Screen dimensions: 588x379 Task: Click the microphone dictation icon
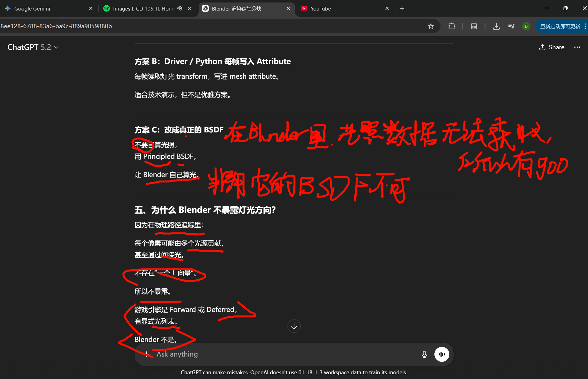[424, 354]
